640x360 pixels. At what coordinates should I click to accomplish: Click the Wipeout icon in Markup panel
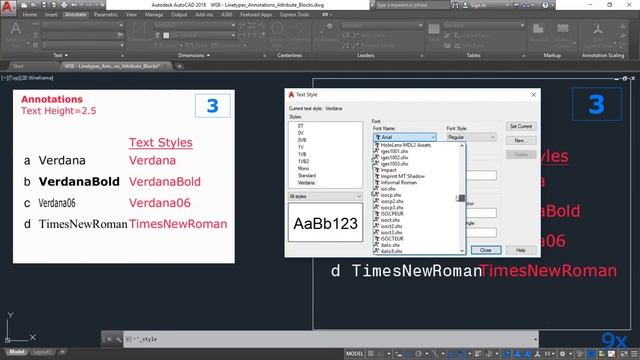(x=538, y=29)
